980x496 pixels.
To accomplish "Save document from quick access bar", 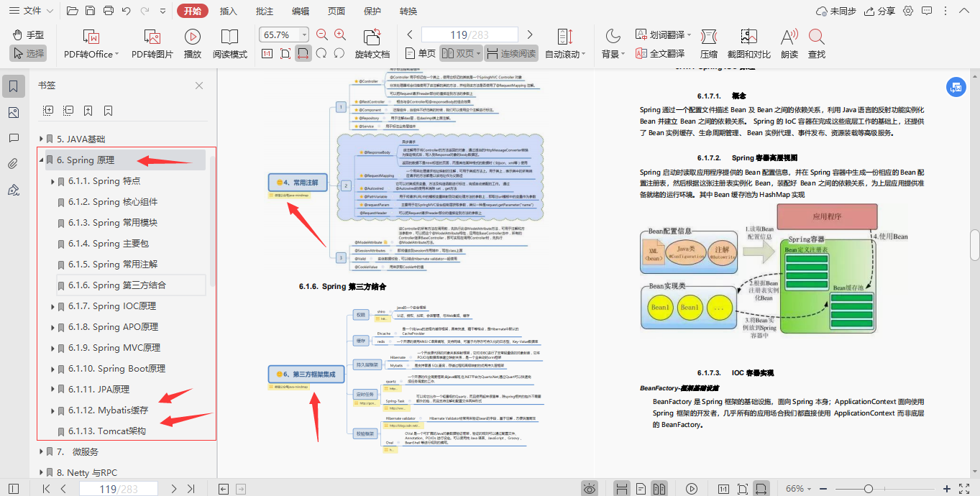I will pyautogui.click(x=90, y=11).
